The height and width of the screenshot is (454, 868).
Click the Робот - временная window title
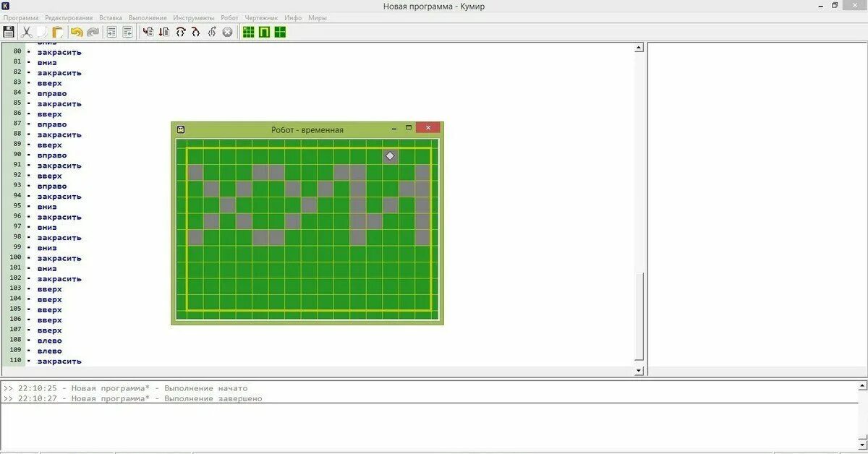[307, 130]
